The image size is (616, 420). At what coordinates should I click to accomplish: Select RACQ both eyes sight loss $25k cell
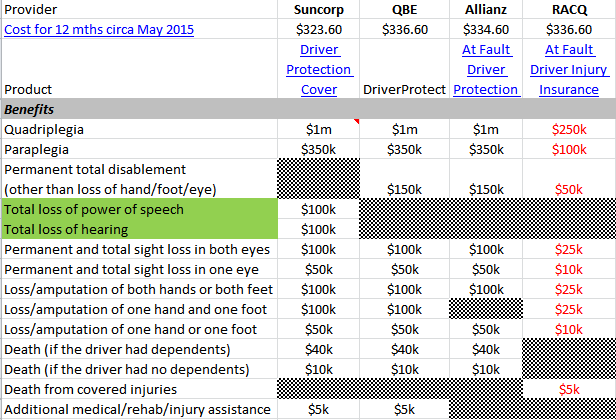point(569,249)
